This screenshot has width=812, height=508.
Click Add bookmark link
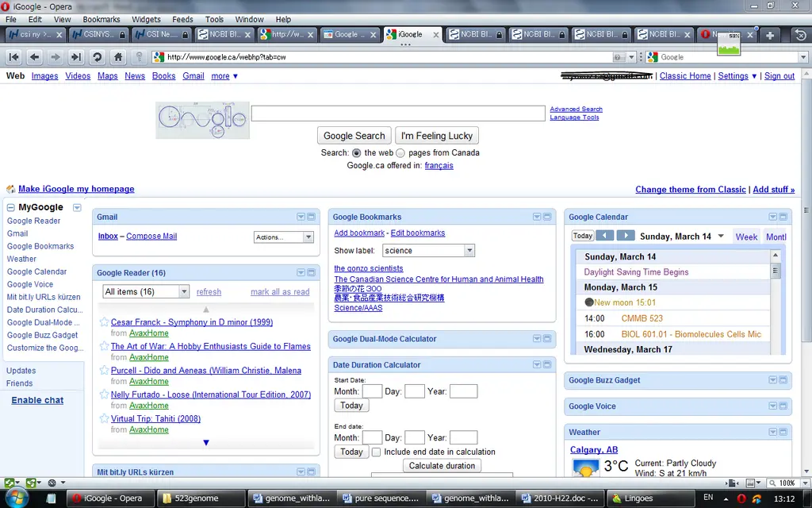coord(359,233)
